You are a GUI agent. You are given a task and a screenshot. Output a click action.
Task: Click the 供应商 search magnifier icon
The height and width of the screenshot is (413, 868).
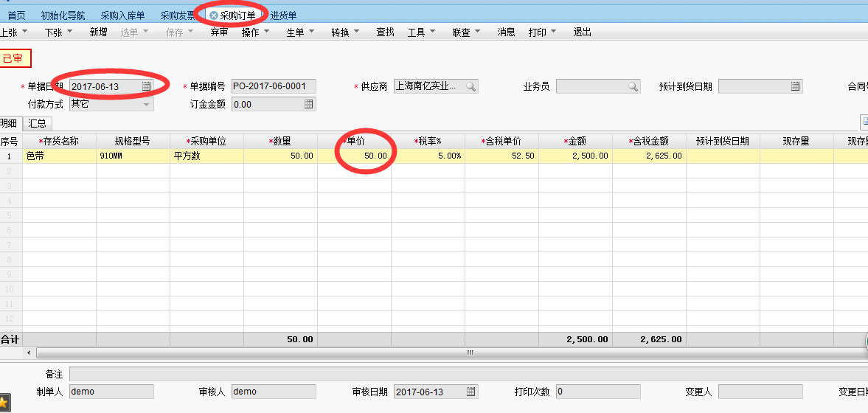pos(471,87)
